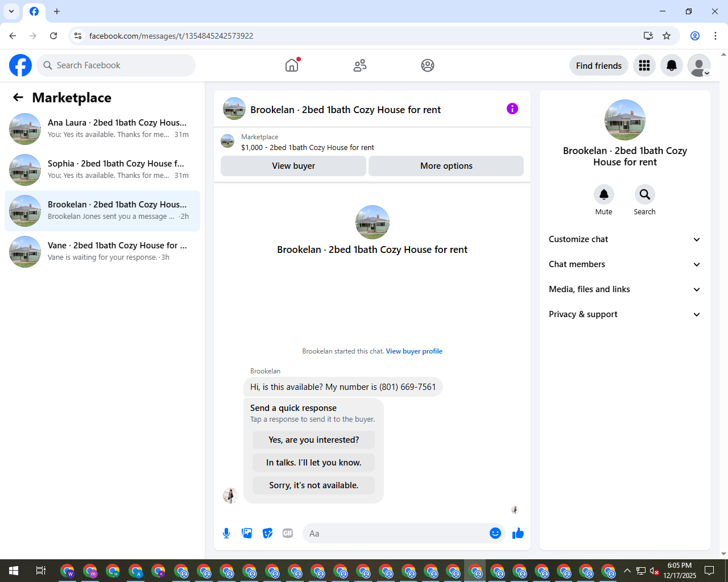View site information icon in address bar
The height and width of the screenshot is (582, 728).
coord(78,36)
